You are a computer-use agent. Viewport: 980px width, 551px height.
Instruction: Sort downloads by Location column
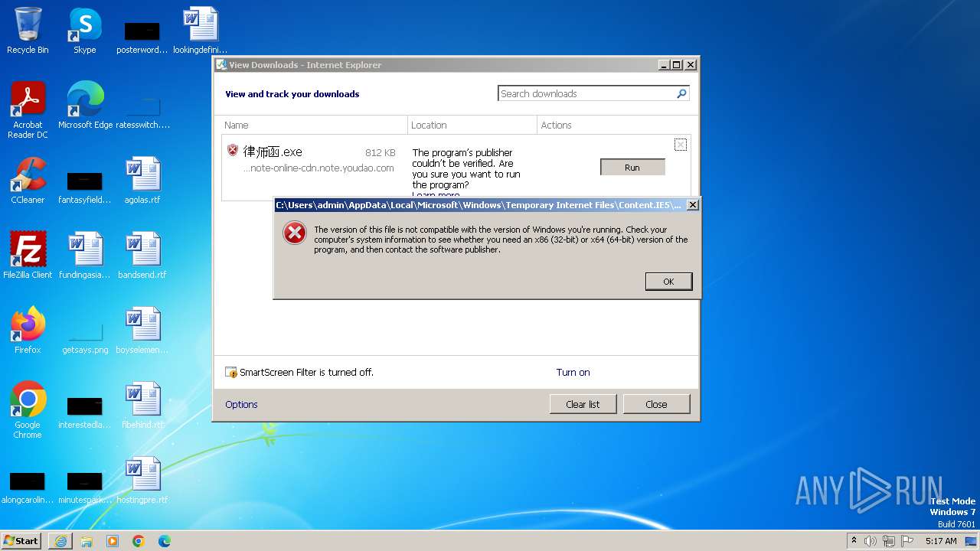pyautogui.click(x=472, y=125)
